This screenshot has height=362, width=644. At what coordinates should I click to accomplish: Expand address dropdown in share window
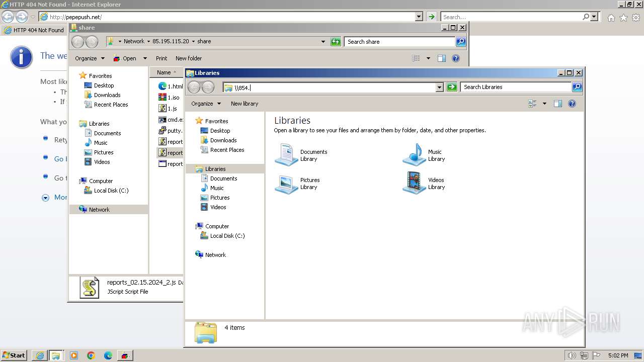[x=323, y=42]
